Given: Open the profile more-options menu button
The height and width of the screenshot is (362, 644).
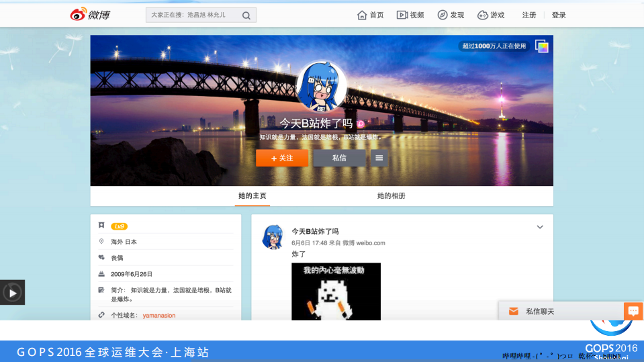Looking at the screenshot, I should [379, 158].
